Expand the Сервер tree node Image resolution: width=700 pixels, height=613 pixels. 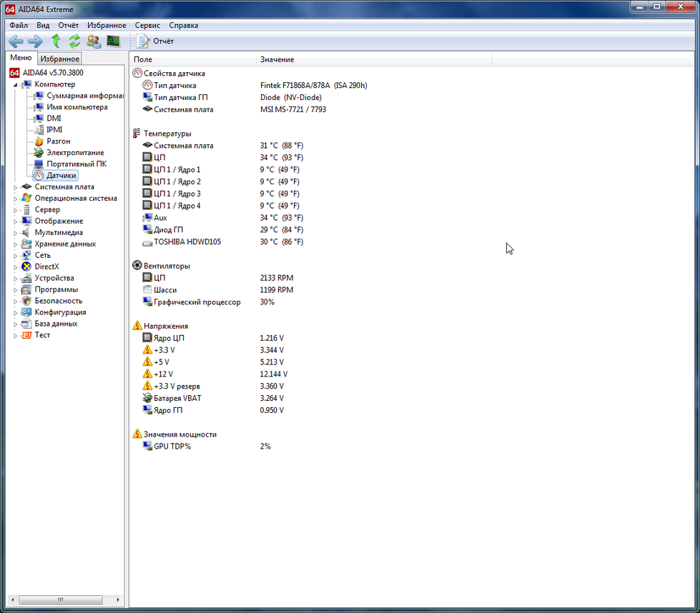point(15,210)
